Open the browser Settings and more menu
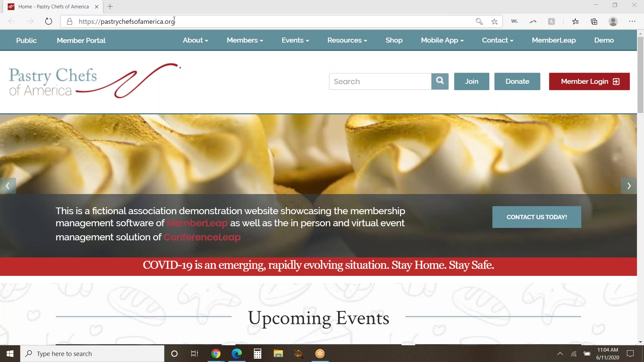This screenshot has height=362, width=644. (632, 21)
